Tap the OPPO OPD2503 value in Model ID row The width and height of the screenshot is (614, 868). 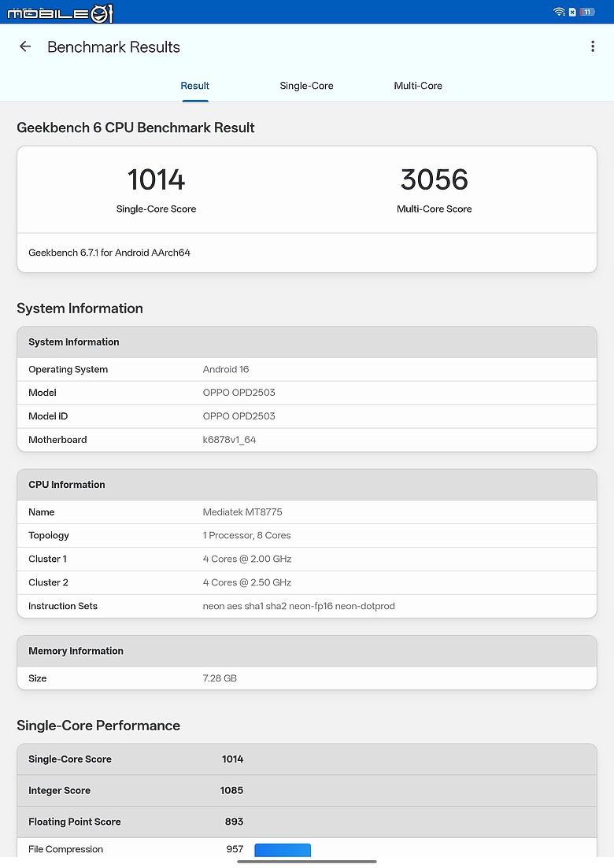239,416
